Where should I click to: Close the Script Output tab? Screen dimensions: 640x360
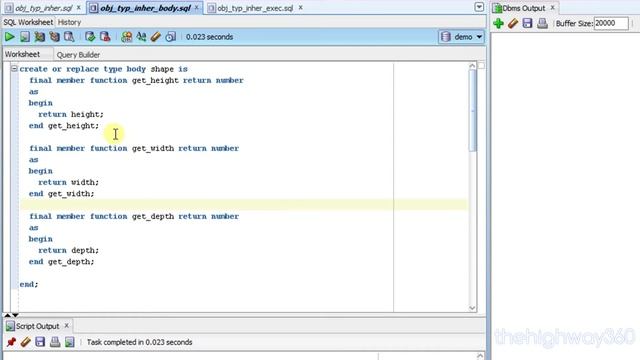click(x=67, y=326)
